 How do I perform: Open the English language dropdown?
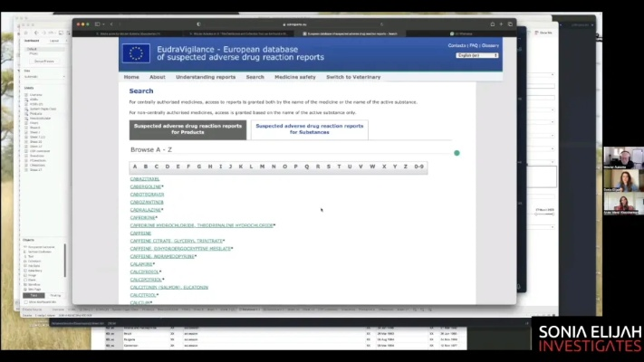point(477,55)
